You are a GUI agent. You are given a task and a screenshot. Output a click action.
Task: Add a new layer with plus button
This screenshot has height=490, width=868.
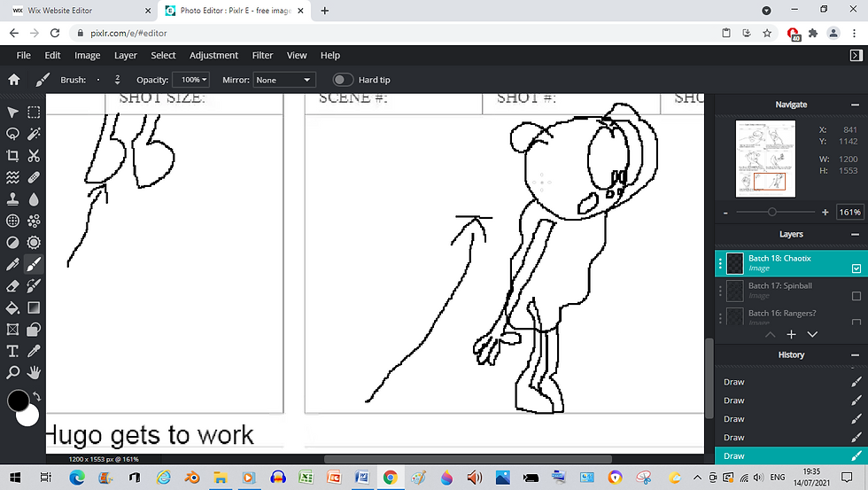coord(791,334)
